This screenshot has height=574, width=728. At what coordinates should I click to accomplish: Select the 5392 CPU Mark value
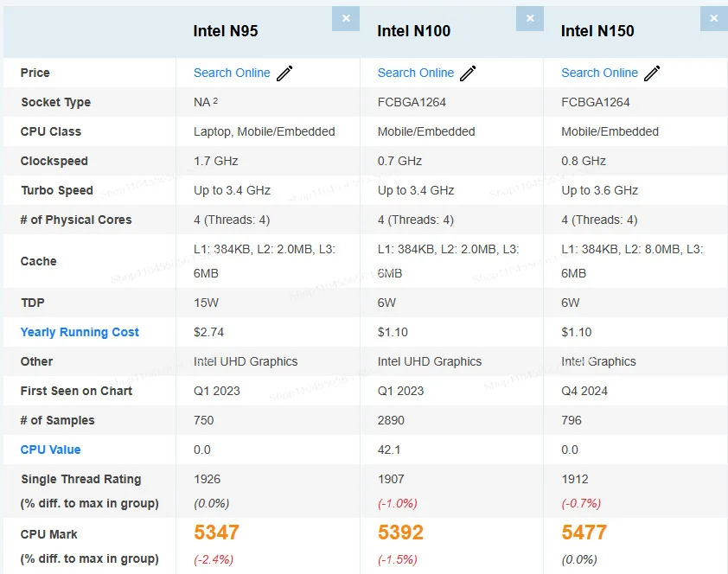(x=400, y=533)
